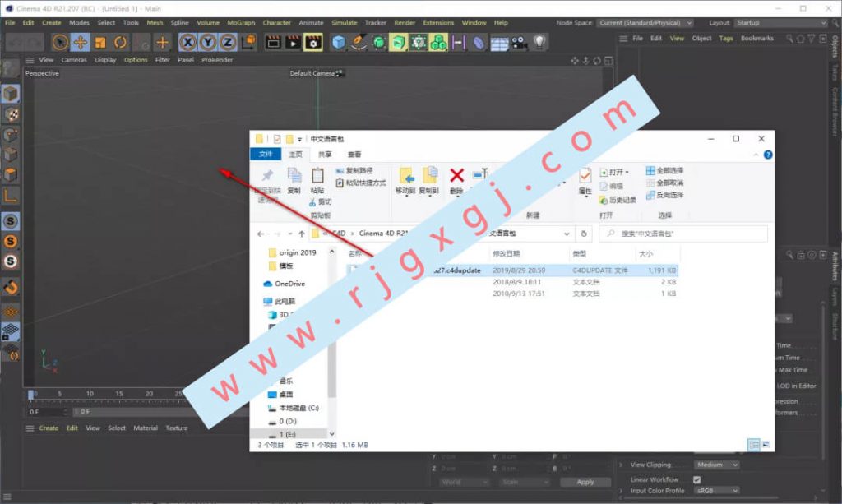The width and height of the screenshot is (842, 504).
Task: Add a Bend deformer object
Action: pyautogui.click(x=478, y=42)
